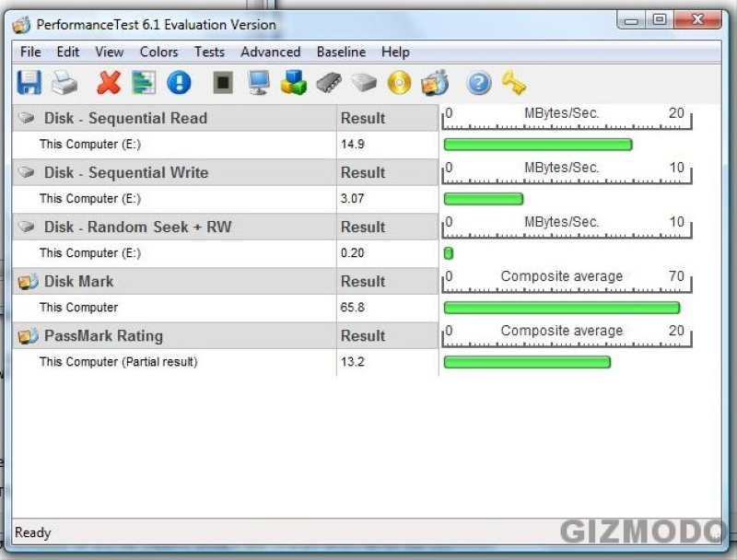The height and width of the screenshot is (560, 737).
Task: Select the 'Disk - Sequential Read' heading
Action: 125,118
